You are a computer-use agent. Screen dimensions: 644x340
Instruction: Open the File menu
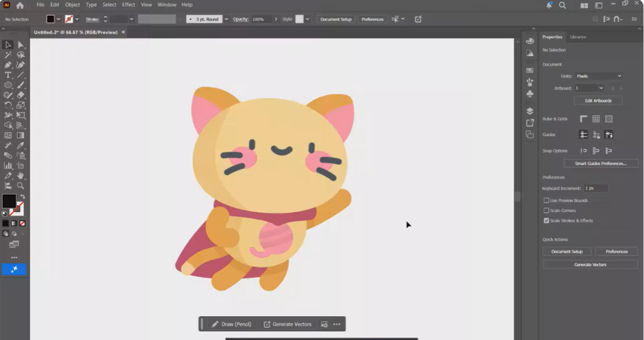40,5
